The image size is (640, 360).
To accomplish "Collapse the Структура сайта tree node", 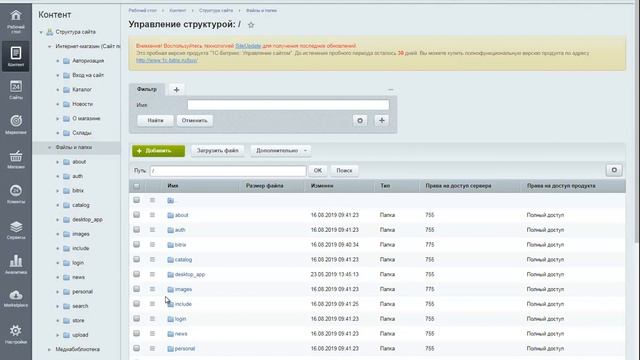I will tap(41, 32).
